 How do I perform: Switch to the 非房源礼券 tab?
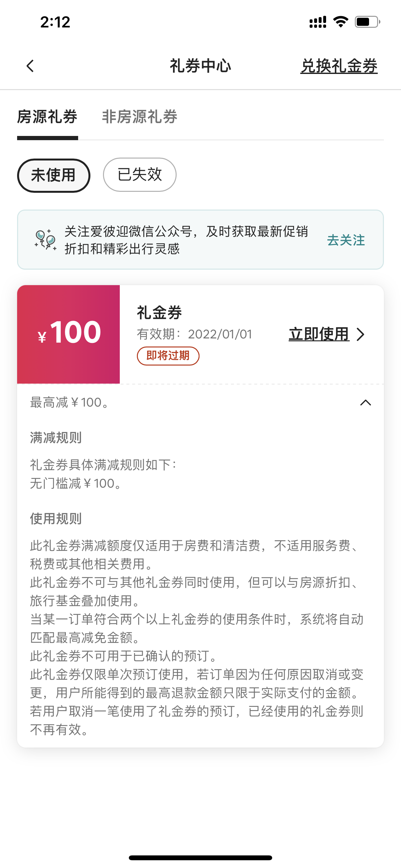(139, 117)
